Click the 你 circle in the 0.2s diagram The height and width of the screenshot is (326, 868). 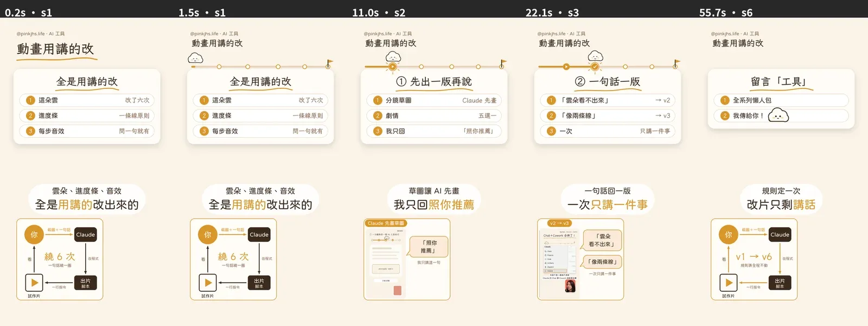34,234
